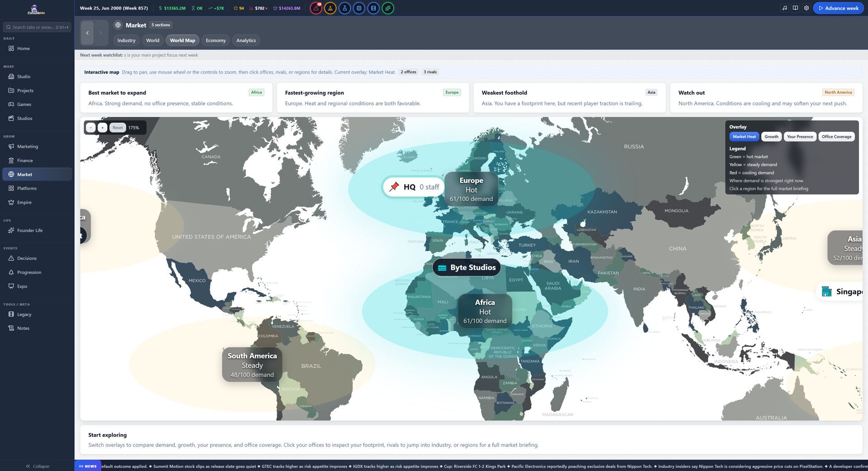
Task: Open the Analytics tab
Action: coord(246,40)
